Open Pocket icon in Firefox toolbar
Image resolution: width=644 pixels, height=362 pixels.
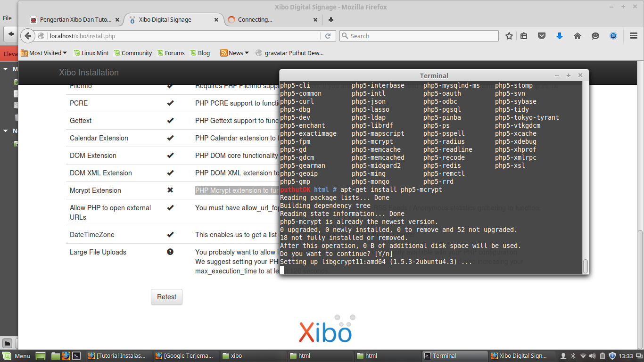(542, 36)
